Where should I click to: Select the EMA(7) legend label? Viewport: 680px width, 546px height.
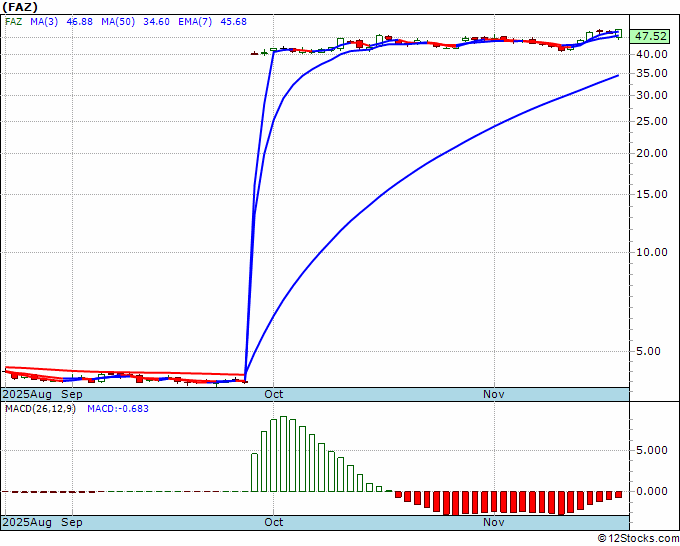195,21
